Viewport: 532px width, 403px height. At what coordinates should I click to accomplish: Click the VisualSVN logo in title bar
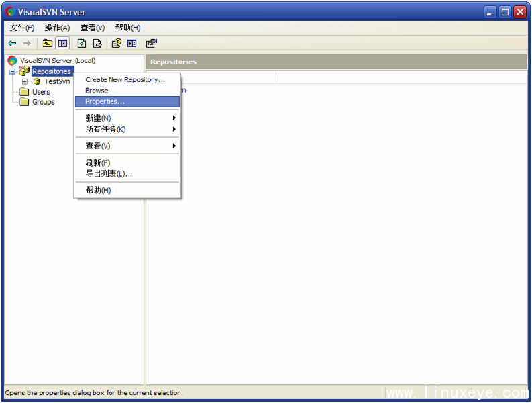click(x=11, y=12)
